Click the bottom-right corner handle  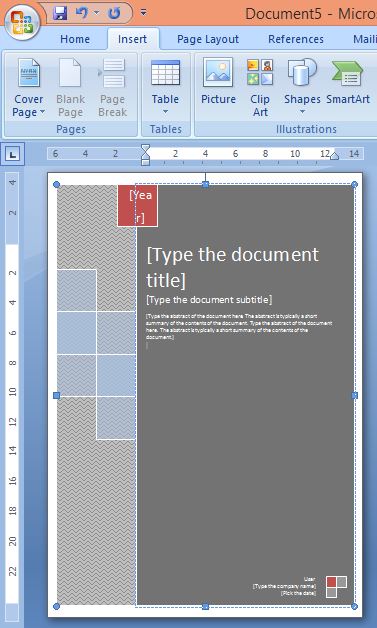355,606
